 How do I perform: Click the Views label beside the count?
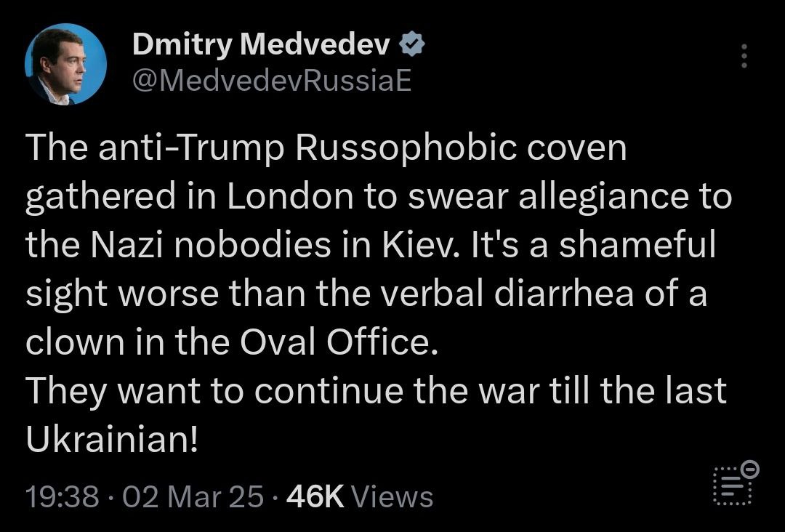point(392,497)
